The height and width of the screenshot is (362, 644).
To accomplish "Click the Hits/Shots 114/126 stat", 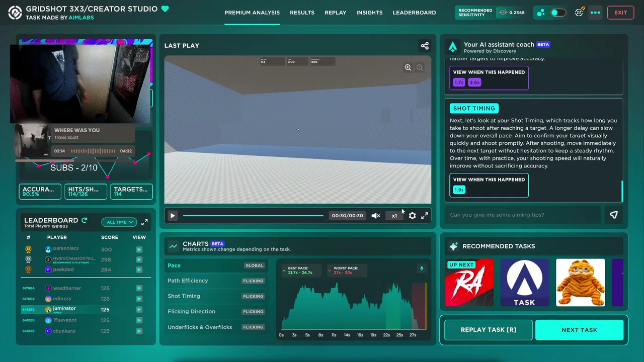I will tap(86, 192).
